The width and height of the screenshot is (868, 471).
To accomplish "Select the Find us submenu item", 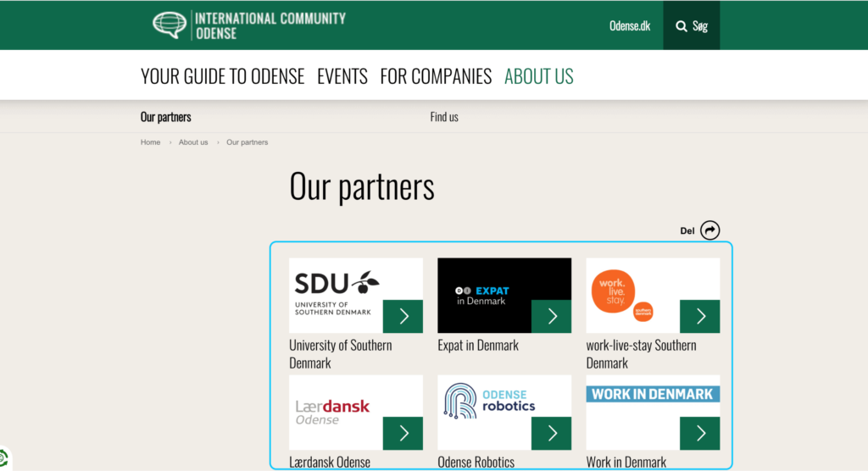I will point(444,117).
